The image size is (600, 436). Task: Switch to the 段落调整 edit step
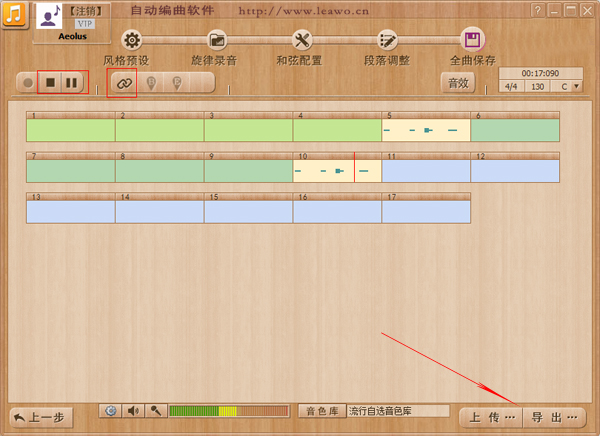(387, 40)
